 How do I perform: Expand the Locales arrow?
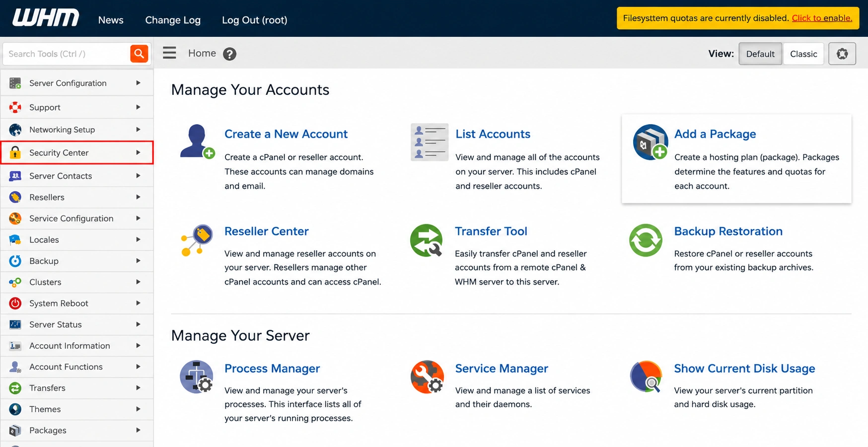[138, 240]
